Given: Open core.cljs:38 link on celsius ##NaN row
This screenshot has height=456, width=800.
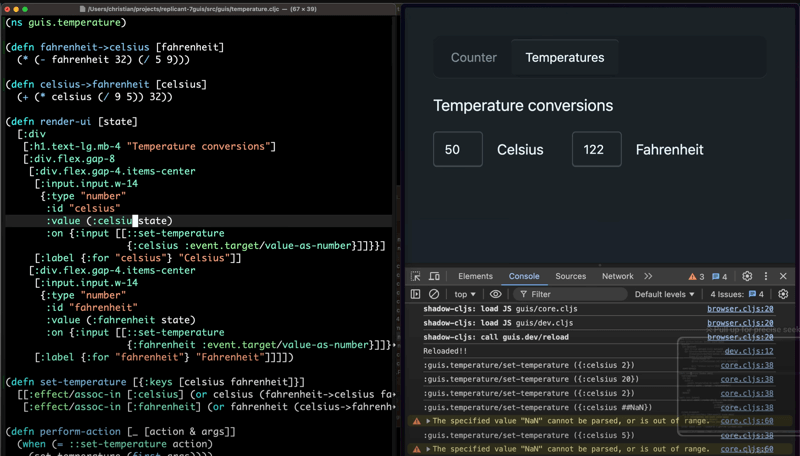Looking at the screenshot, I should (746, 407).
